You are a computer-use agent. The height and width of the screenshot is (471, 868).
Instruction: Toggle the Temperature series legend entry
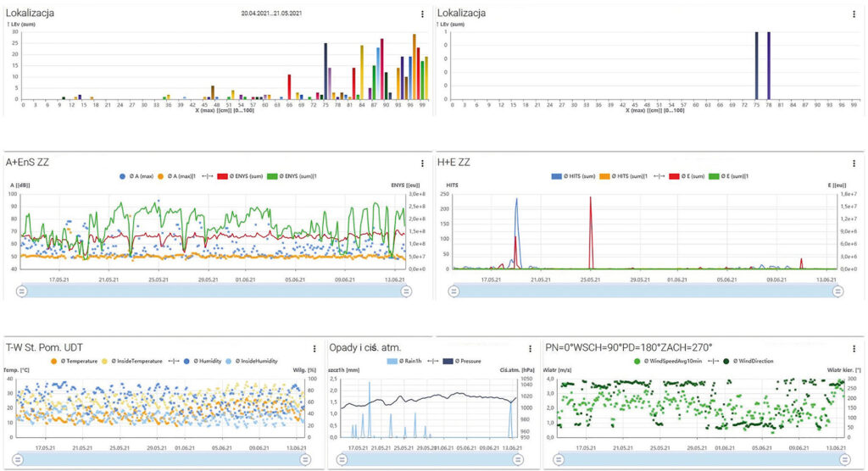click(74, 362)
